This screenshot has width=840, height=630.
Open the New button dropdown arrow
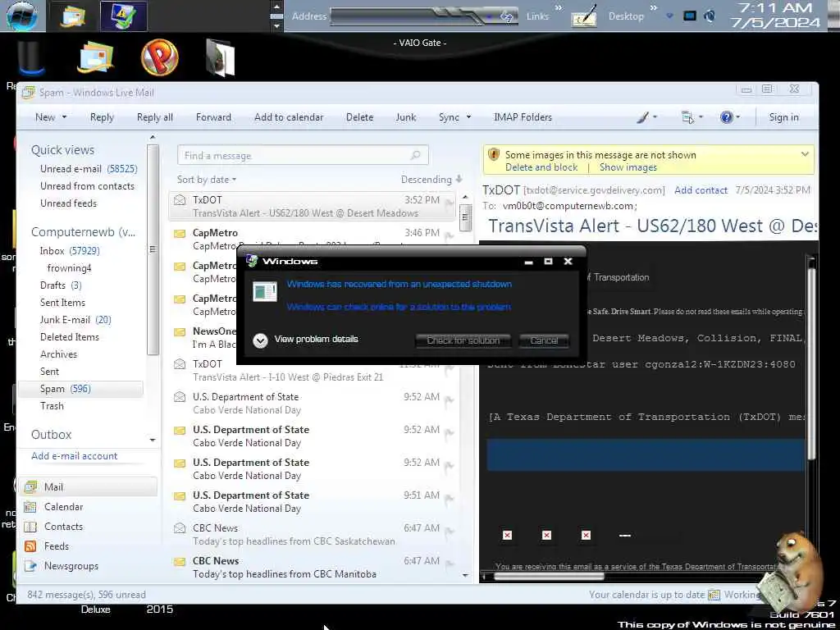tap(64, 117)
